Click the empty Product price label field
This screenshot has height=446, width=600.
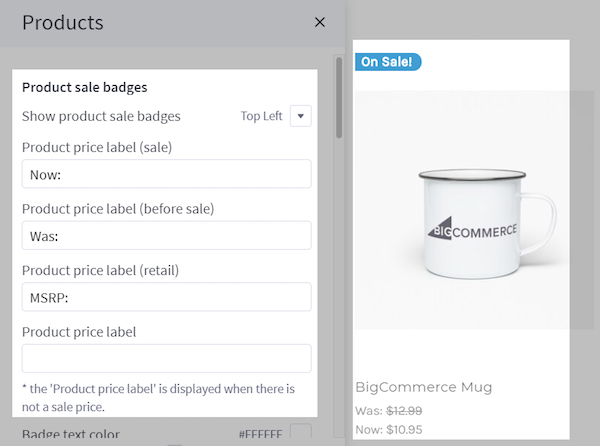pyautogui.click(x=166, y=358)
